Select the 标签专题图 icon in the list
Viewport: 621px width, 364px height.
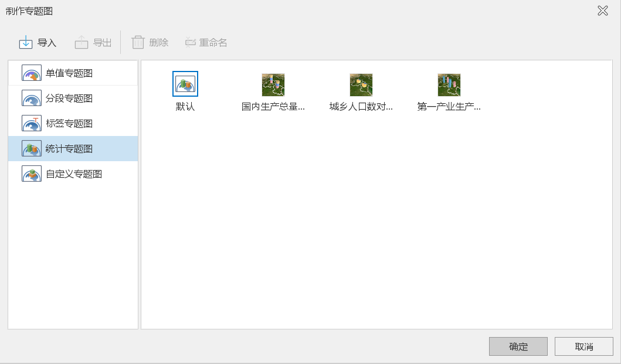32,124
